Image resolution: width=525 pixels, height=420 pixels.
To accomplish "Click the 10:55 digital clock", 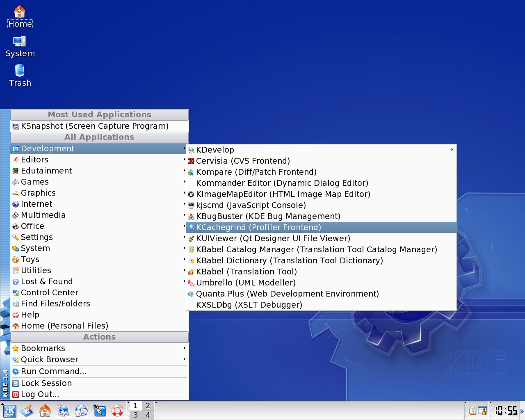I will click(x=505, y=411).
